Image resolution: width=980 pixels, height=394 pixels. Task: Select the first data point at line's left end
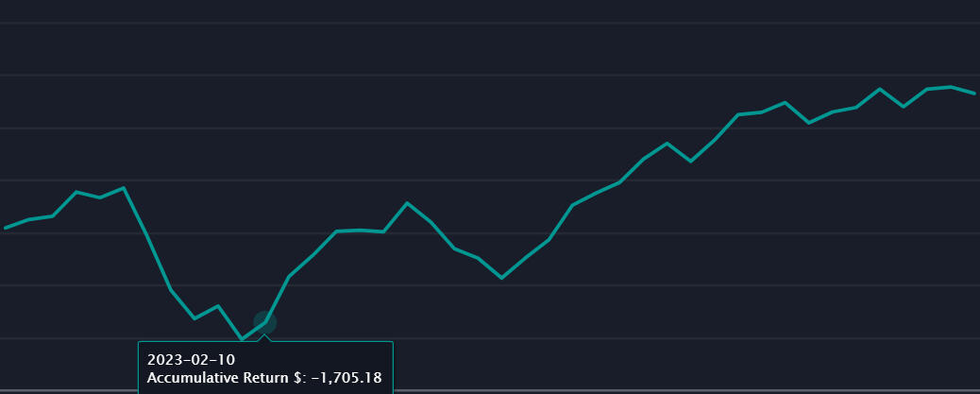tap(6, 228)
